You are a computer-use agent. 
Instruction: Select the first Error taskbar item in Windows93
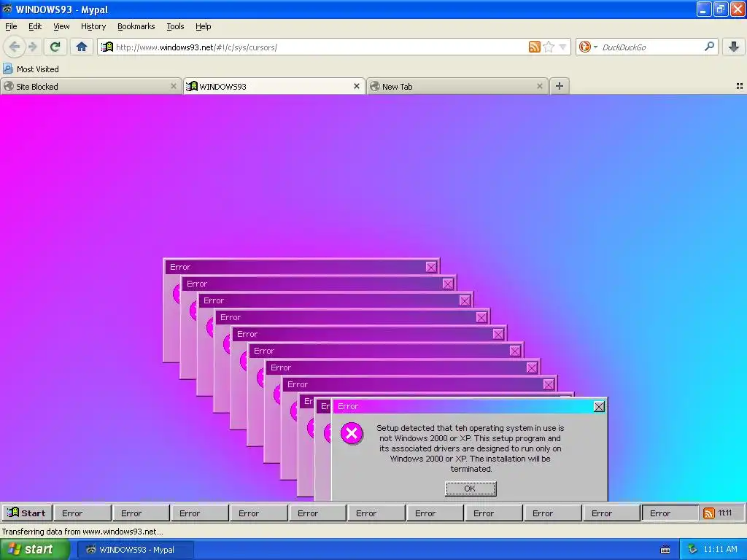click(82, 513)
